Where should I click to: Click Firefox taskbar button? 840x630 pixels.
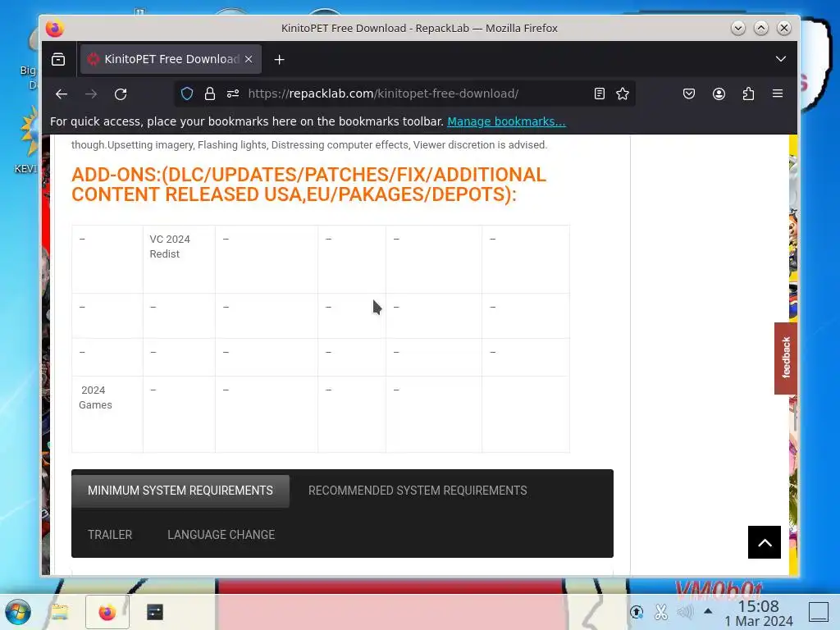click(107, 612)
